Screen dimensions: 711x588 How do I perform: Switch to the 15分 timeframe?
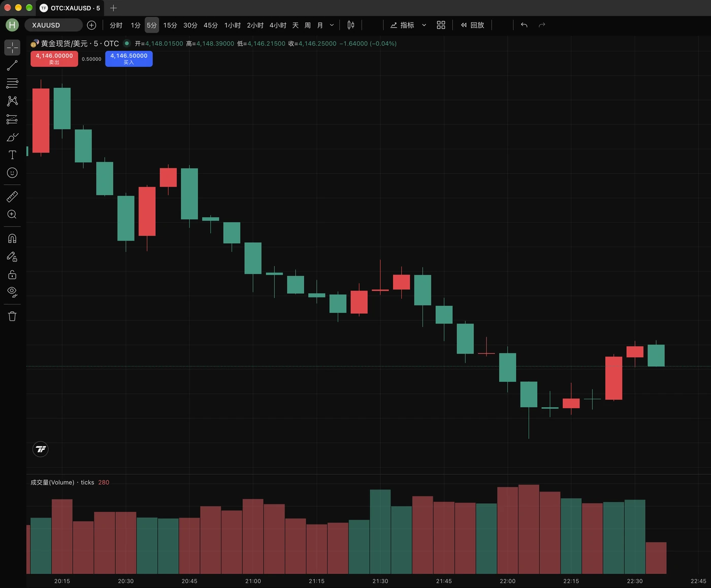coord(170,25)
